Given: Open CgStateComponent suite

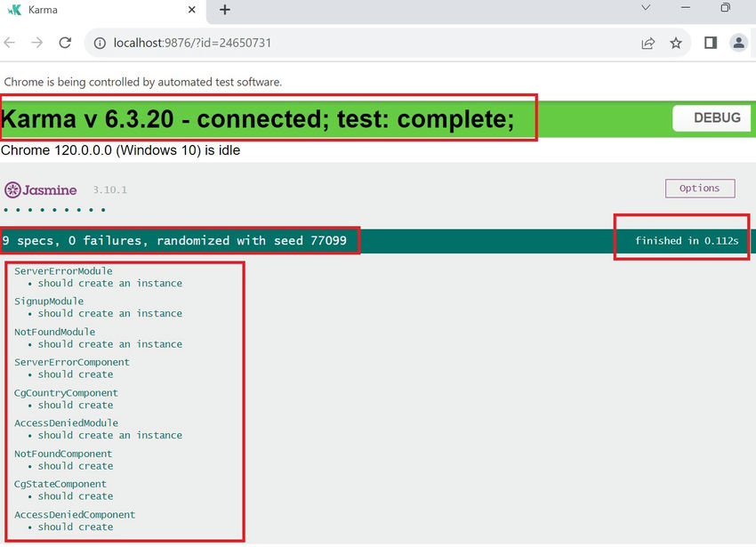Looking at the screenshot, I should 60,484.
